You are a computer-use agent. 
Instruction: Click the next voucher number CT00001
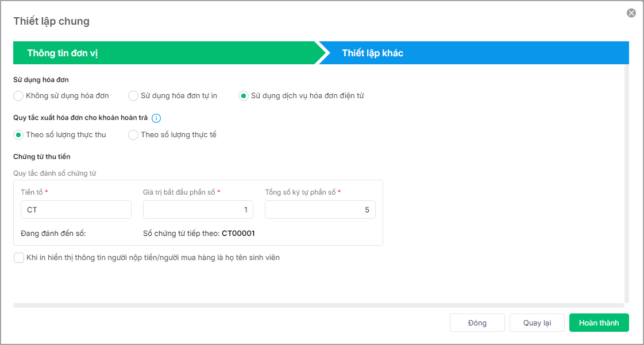[238, 234]
